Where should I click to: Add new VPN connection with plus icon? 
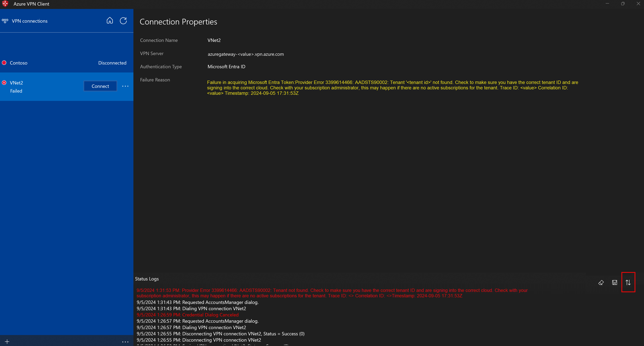[x=7, y=341]
